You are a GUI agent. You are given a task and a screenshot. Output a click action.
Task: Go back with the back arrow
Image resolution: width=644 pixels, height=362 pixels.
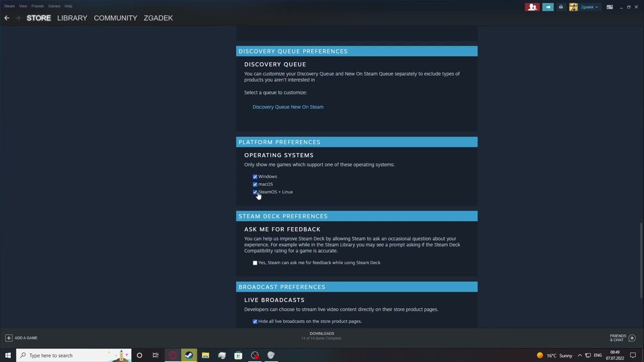[x=7, y=18]
